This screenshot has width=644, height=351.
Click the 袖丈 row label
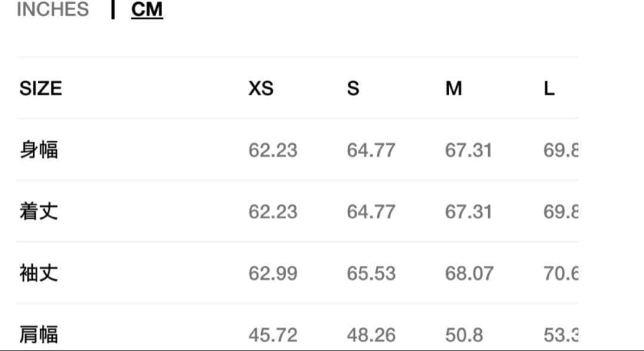[x=39, y=273]
